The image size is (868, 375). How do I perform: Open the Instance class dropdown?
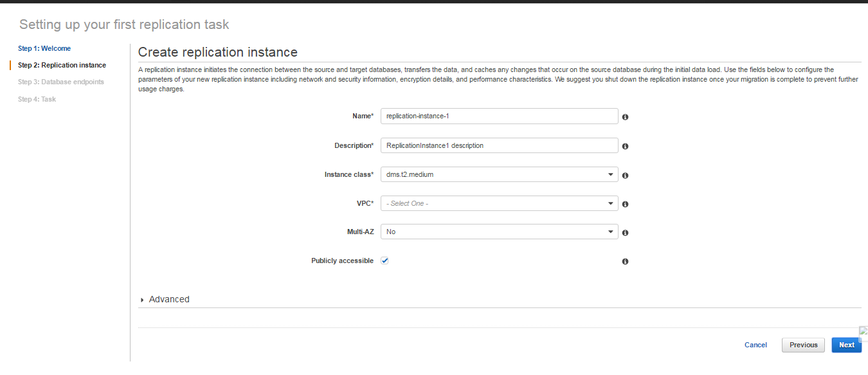[500, 174]
